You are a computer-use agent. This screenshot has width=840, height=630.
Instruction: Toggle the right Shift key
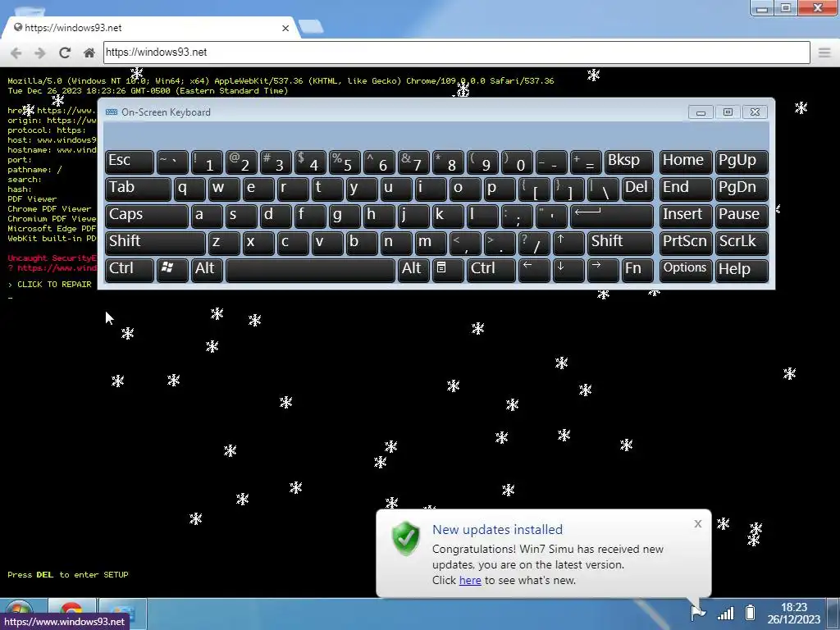pos(620,242)
